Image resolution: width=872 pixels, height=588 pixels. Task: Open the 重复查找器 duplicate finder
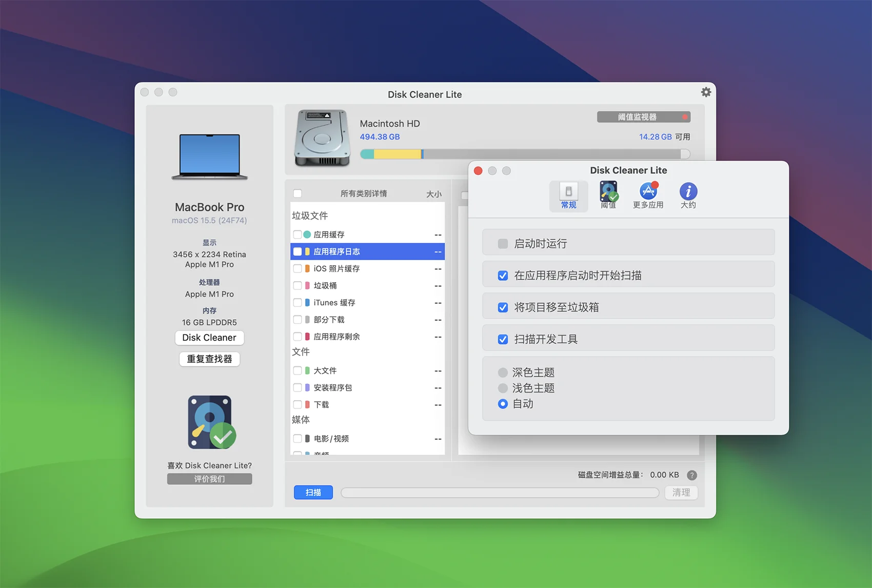pyautogui.click(x=209, y=359)
